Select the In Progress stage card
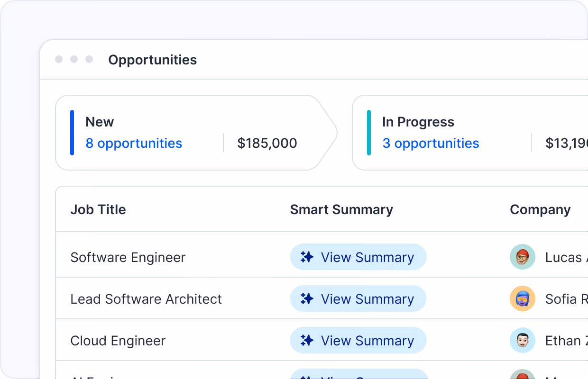588x379 pixels. click(x=470, y=133)
